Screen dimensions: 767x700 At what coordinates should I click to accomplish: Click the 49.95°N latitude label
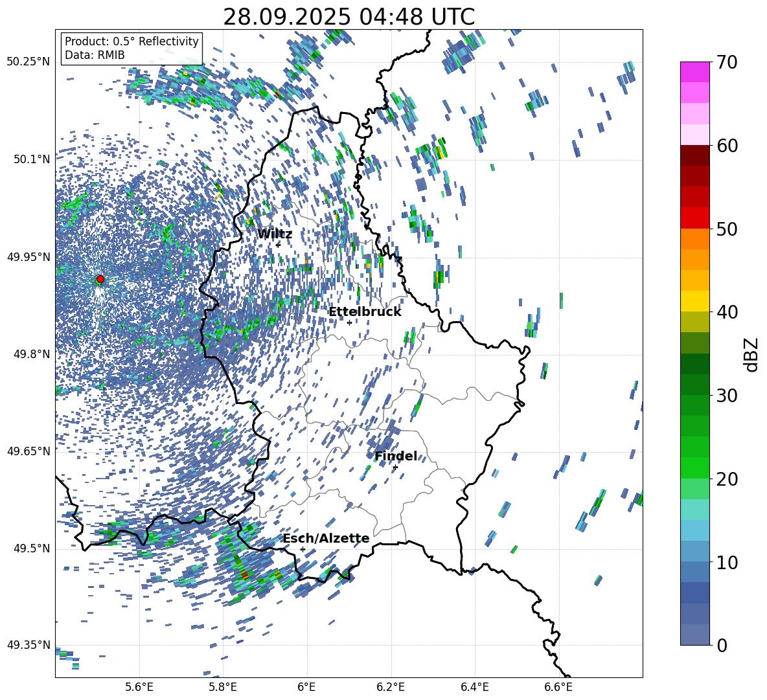coord(29,256)
